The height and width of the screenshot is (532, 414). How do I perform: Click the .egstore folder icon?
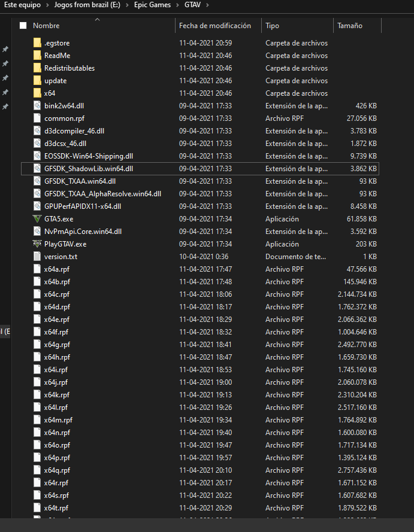coord(37,42)
